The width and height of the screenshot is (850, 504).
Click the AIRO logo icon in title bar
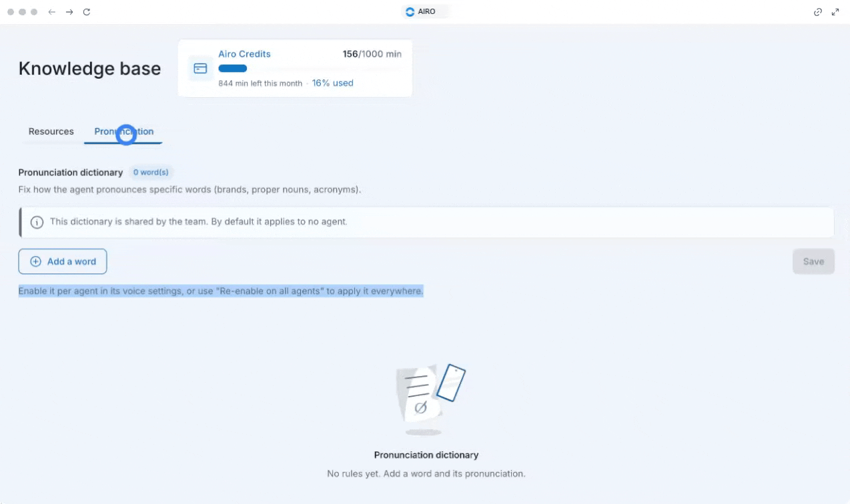(x=410, y=12)
